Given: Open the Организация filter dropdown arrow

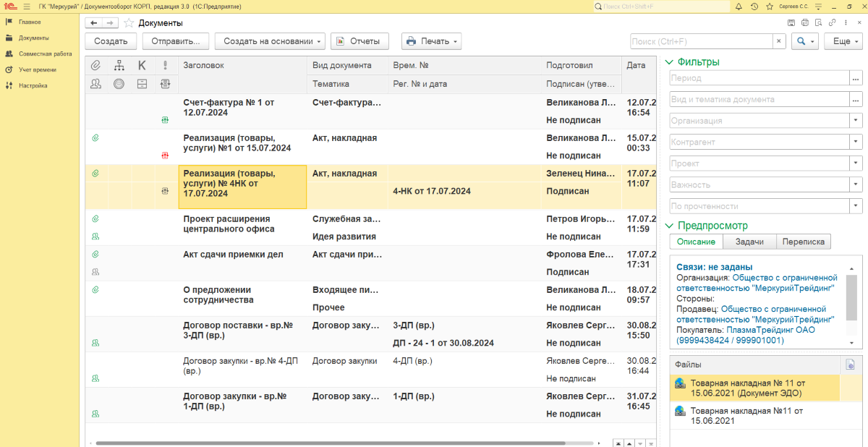Looking at the screenshot, I should (x=856, y=121).
